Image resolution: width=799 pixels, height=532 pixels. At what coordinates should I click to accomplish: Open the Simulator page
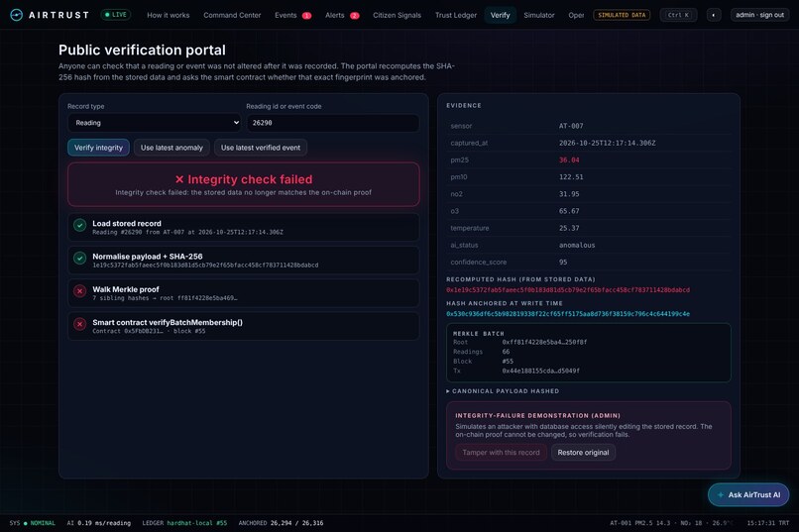tap(538, 15)
